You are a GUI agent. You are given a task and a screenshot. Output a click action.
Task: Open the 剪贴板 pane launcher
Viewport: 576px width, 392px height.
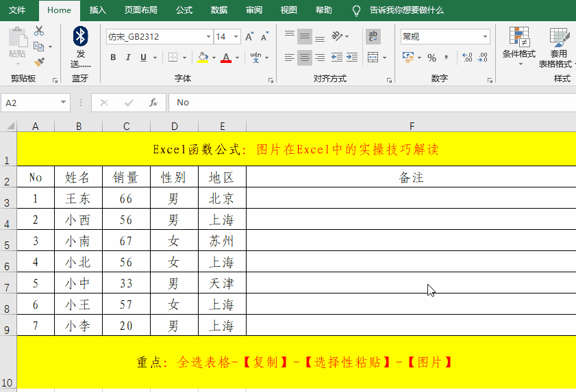point(55,80)
